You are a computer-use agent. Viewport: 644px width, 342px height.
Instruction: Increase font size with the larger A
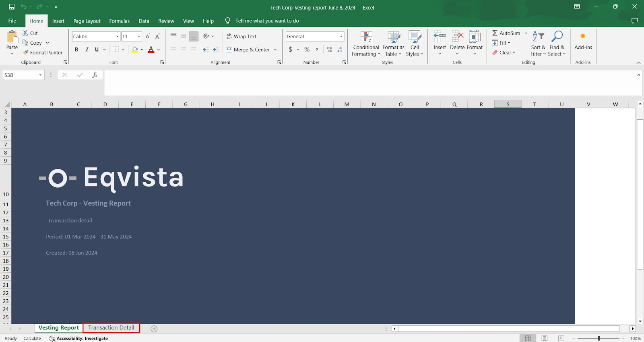click(148, 36)
